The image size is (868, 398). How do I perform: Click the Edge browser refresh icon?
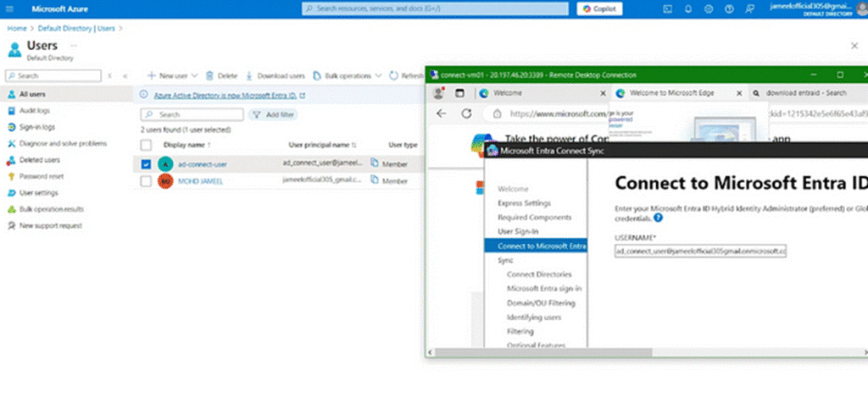click(465, 113)
